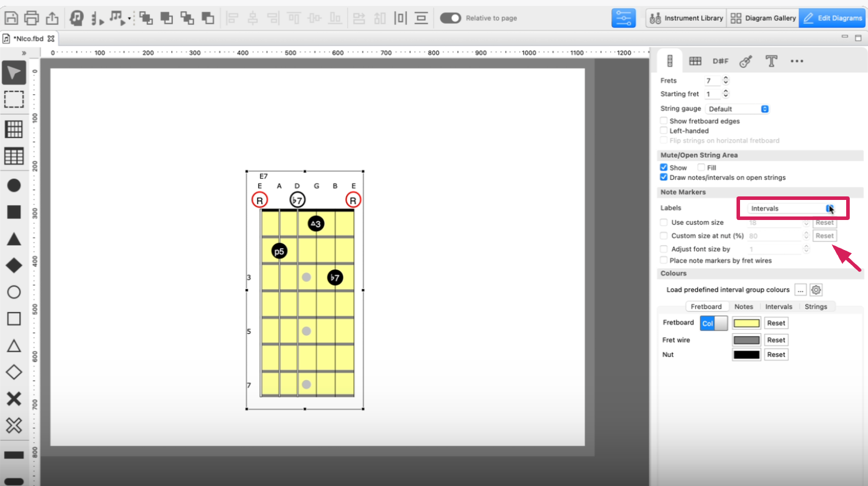This screenshot has height=486, width=868.
Task: Open the interval group colours gear
Action: [816, 290]
